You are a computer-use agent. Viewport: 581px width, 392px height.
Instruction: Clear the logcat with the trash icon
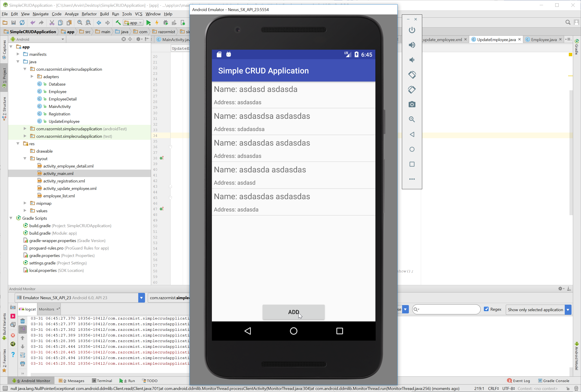(x=23, y=321)
